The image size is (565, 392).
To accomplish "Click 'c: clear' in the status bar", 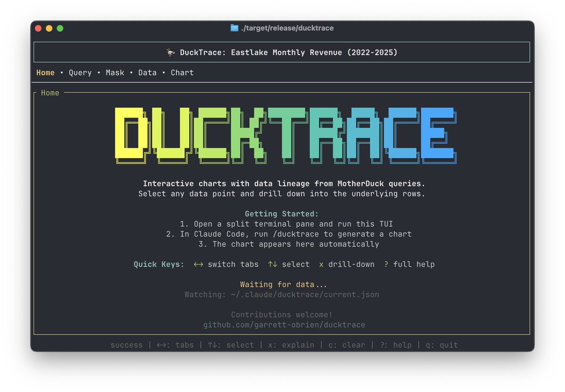I will pos(347,345).
